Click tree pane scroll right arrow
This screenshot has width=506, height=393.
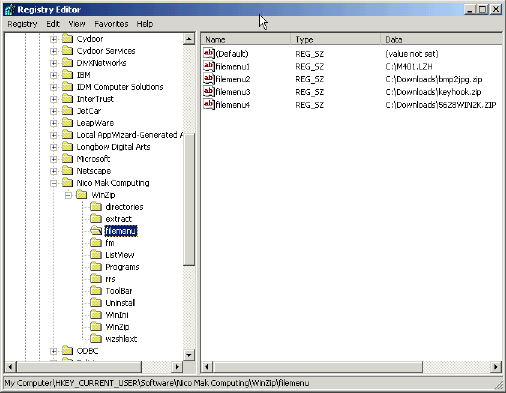(x=177, y=367)
